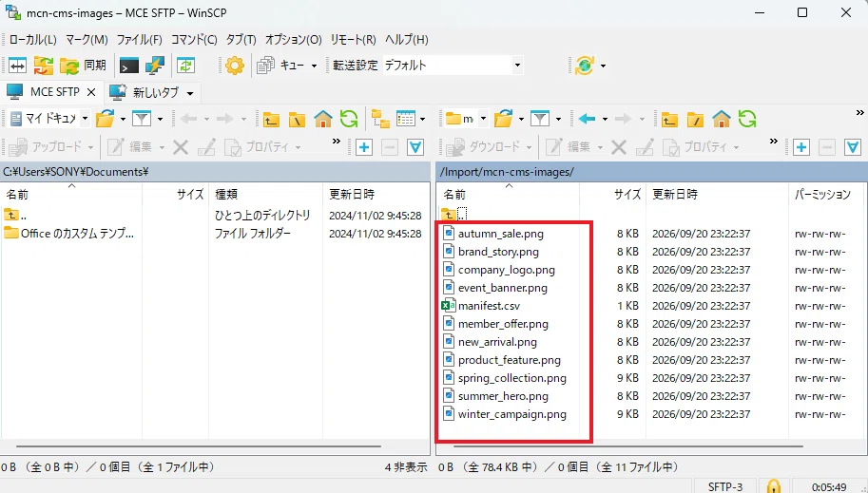Image resolution: width=868 pixels, height=493 pixels.
Task: Click the 同期 synchronize button
Action: pos(83,66)
